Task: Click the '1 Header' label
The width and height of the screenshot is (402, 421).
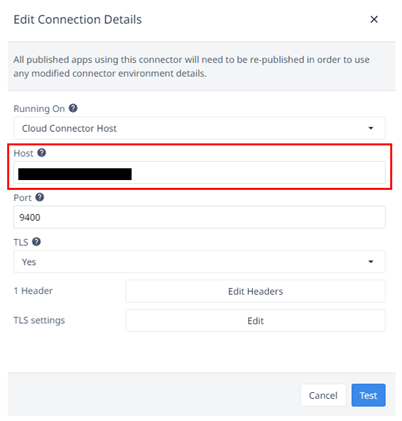Action: tap(33, 291)
